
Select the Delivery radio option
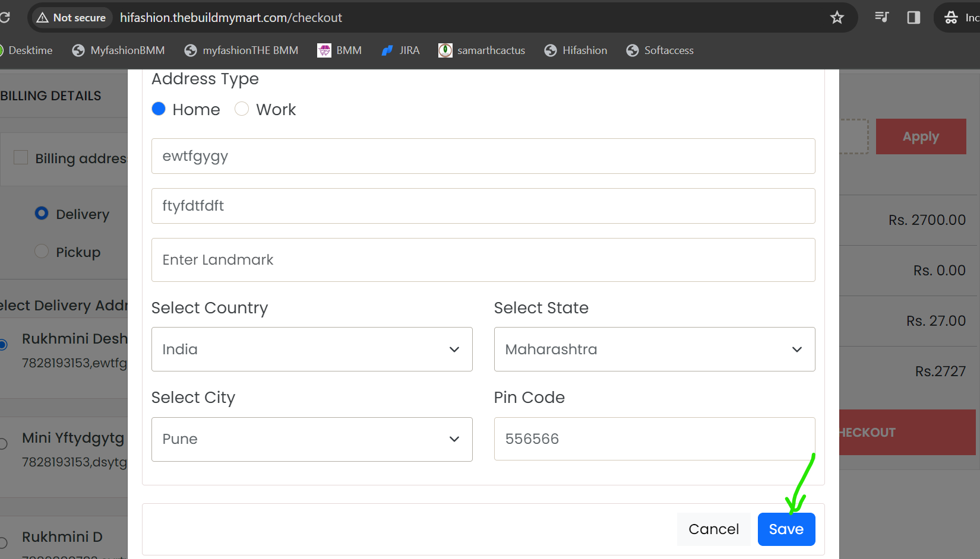[42, 213]
